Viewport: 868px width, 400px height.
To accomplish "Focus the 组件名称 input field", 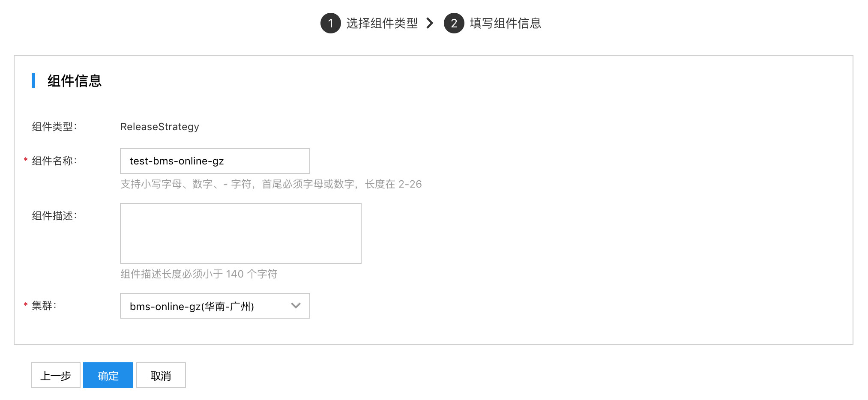I will coord(215,161).
